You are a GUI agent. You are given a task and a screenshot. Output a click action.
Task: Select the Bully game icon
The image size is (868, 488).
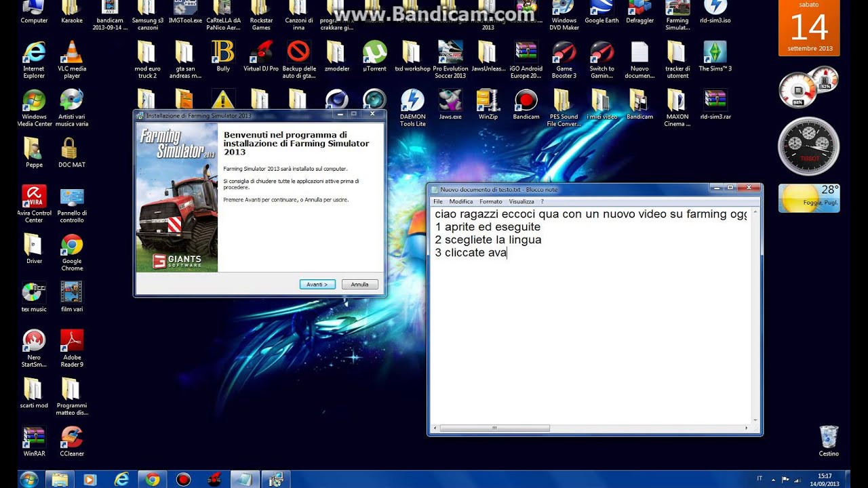pos(223,56)
